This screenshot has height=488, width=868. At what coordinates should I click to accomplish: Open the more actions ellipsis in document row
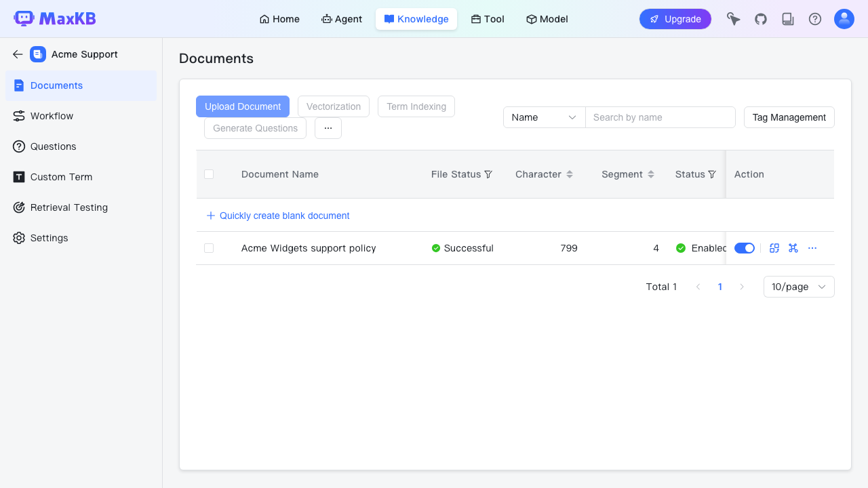coord(812,248)
